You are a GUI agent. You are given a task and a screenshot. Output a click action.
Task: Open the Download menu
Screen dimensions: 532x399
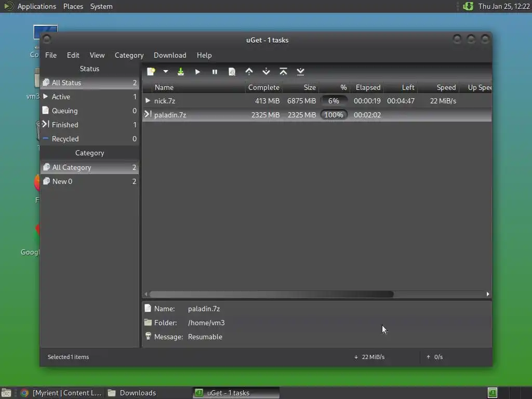pyautogui.click(x=170, y=55)
